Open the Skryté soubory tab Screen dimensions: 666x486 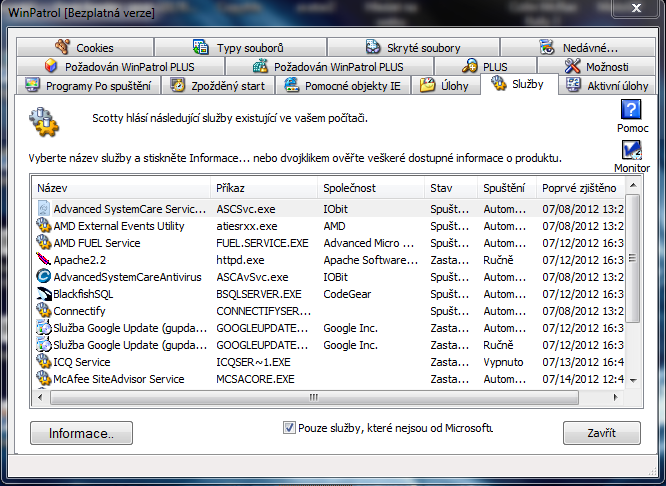(414, 47)
